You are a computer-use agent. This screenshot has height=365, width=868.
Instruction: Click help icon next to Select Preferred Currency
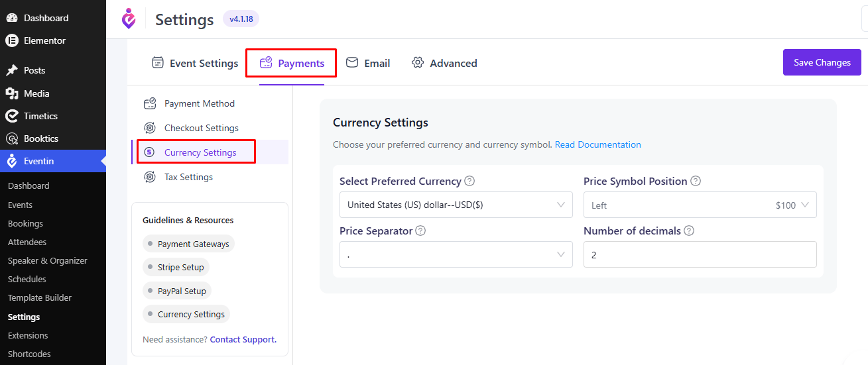[469, 182]
